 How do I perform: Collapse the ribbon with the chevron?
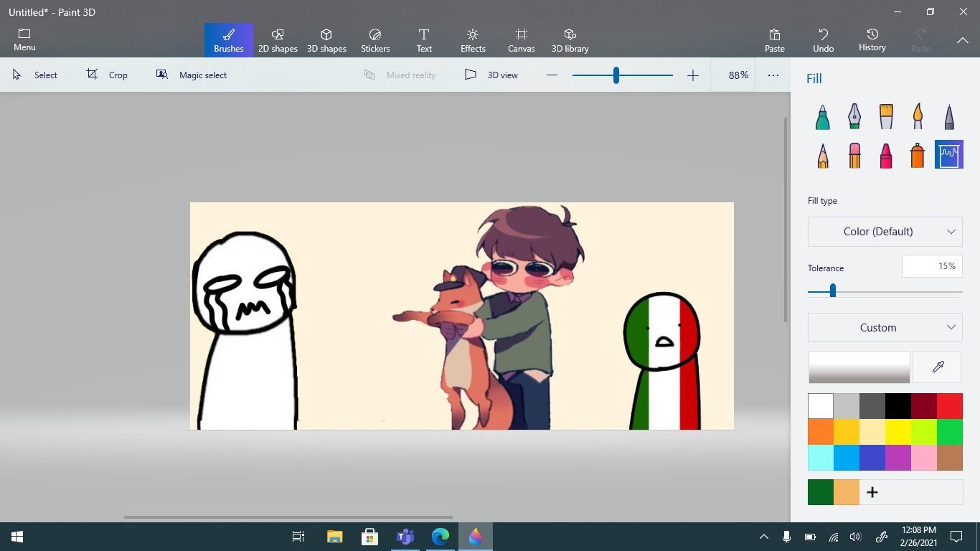click(962, 41)
